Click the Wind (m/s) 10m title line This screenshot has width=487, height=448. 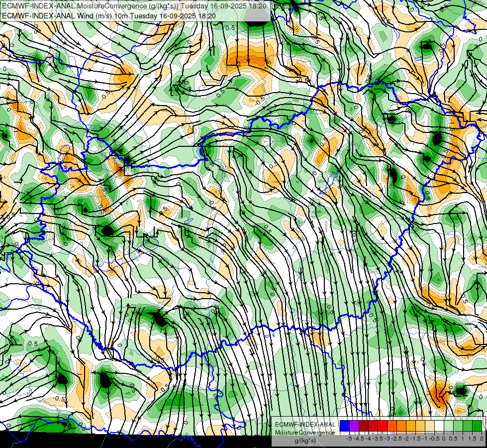(109, 15)
